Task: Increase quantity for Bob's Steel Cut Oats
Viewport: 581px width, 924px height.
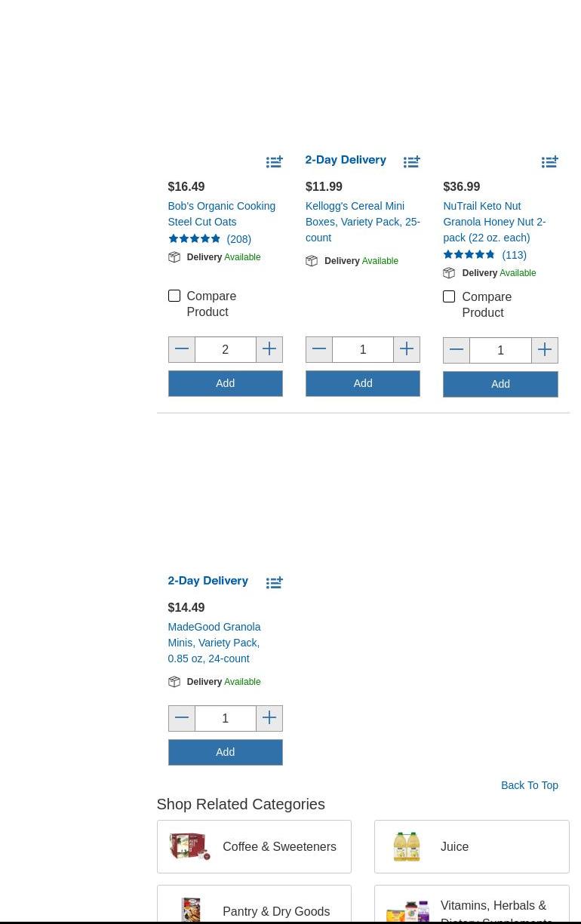Action: tap(269, 349)
